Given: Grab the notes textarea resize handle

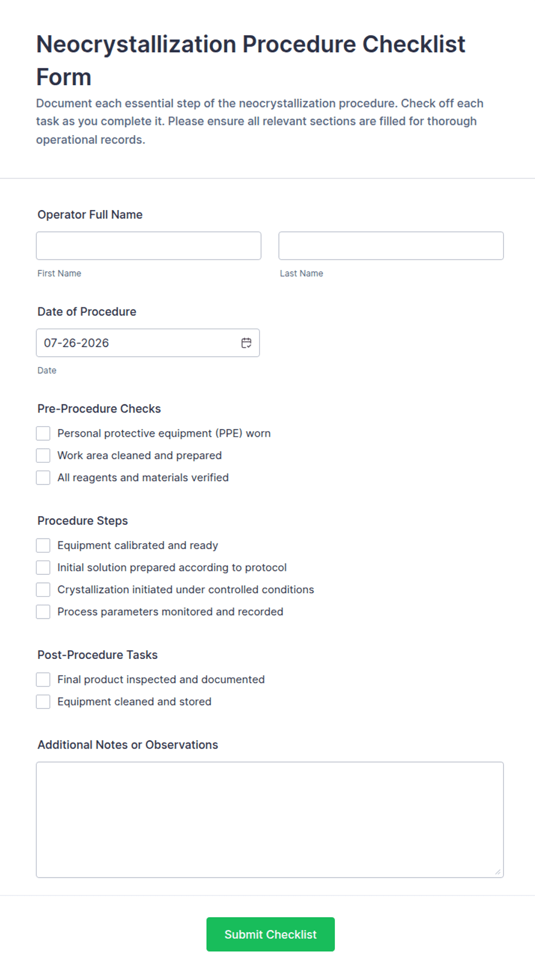Looking at the screenshot, I should pyautogui.click(x=498, y=872).
